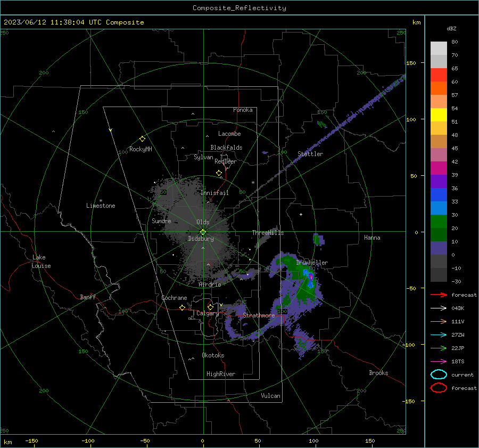The height and width of the screenshot is (448, 479).
Task: Click the Composite_Reflectivity title
Action: click(x=240, y=8)
